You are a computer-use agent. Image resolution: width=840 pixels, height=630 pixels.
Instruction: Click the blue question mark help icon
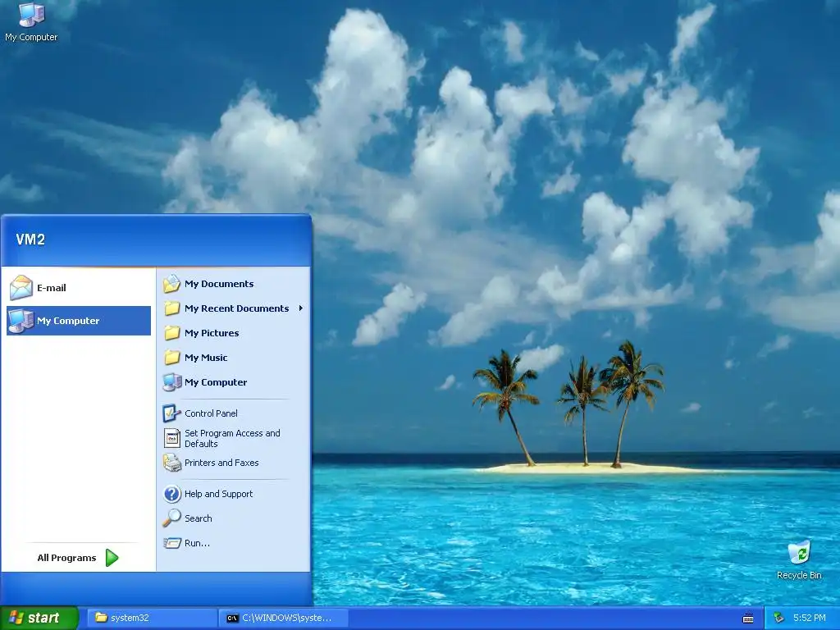click(x=172, y=494)
